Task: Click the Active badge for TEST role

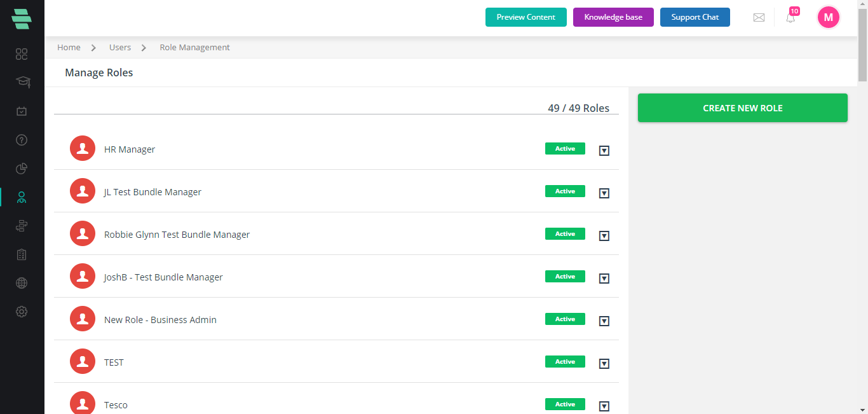Action: click(565, 362)
